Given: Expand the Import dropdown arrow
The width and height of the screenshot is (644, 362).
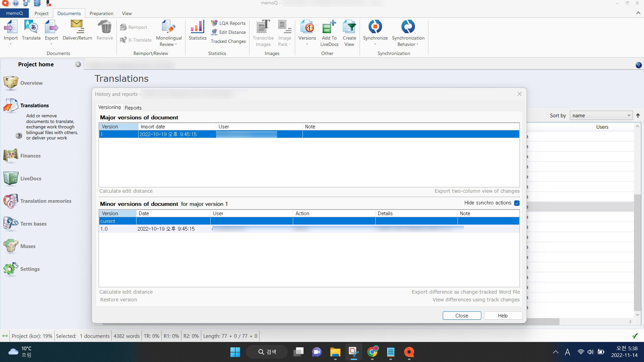Looking at the screenshot, I should pyautogui.click(x=11, y=44).
